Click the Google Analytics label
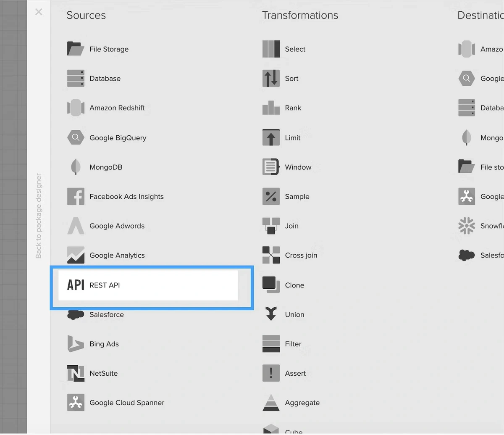Screen dimensions: 504x435 point(117,256)
